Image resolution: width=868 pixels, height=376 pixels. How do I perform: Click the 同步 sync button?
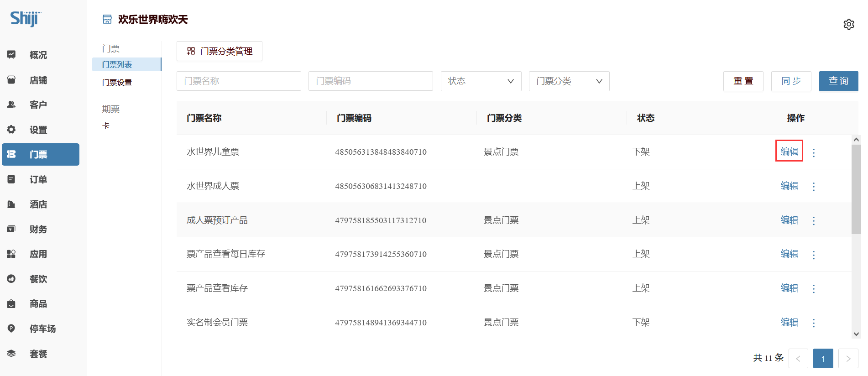[x=791, y=81]
